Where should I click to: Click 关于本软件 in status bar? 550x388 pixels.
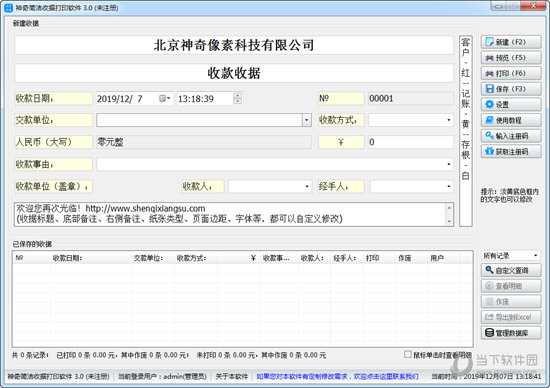point(232,376)
